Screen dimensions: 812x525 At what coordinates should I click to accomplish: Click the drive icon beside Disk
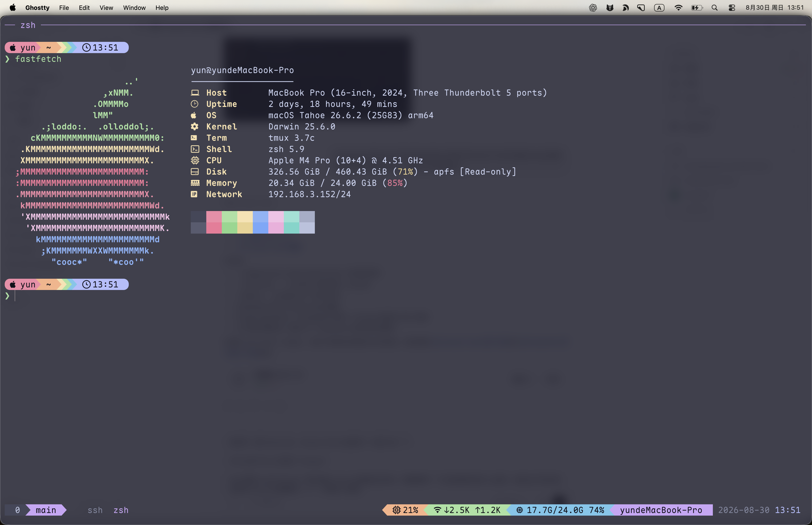pyautogui.click(x=195, y=172)
